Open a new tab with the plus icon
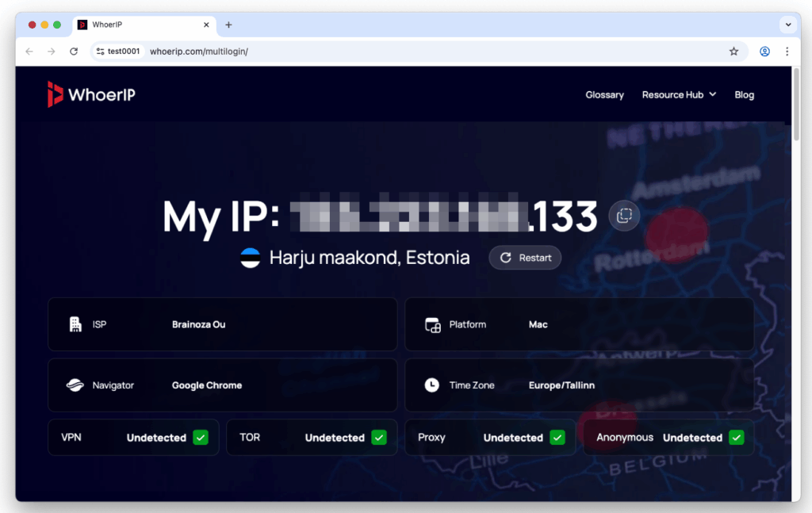The height and width of the screenshot is (513, 812). coord(228,25)
